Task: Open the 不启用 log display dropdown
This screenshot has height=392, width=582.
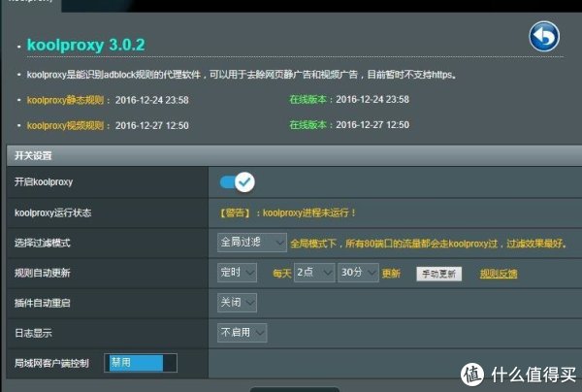Action: tap(242, 333)
